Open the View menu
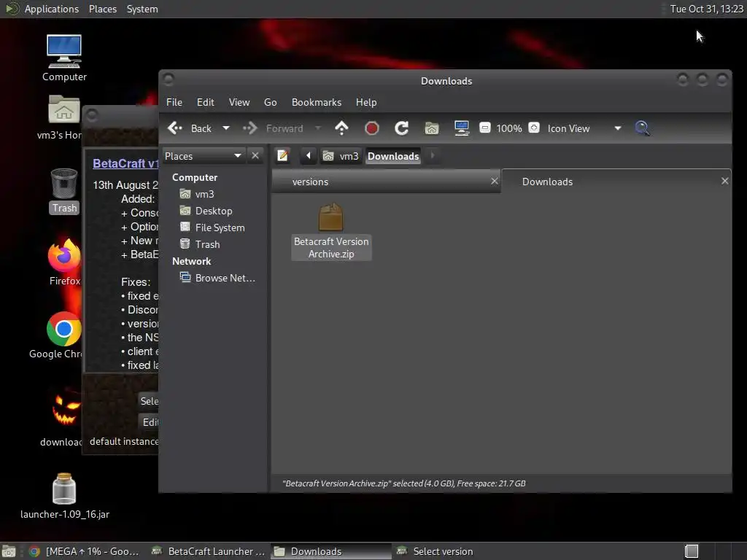This screenshot has height=560, width=747. 239,102
